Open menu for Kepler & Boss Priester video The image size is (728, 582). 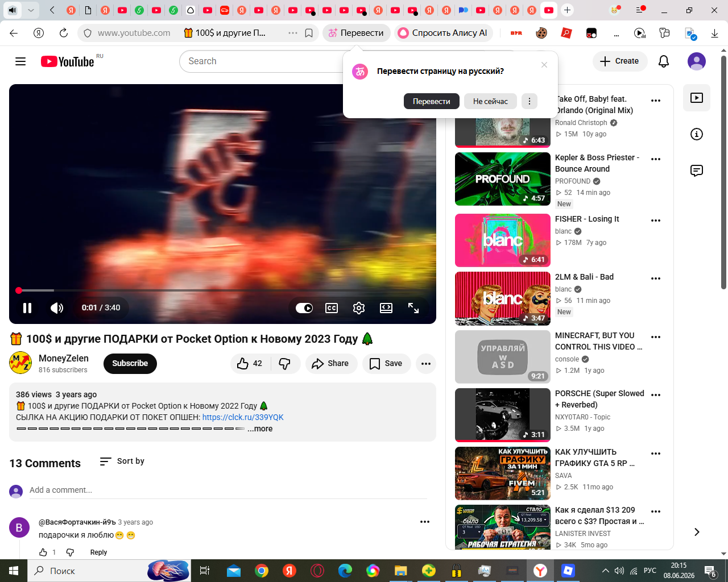(x=656, y=159)
